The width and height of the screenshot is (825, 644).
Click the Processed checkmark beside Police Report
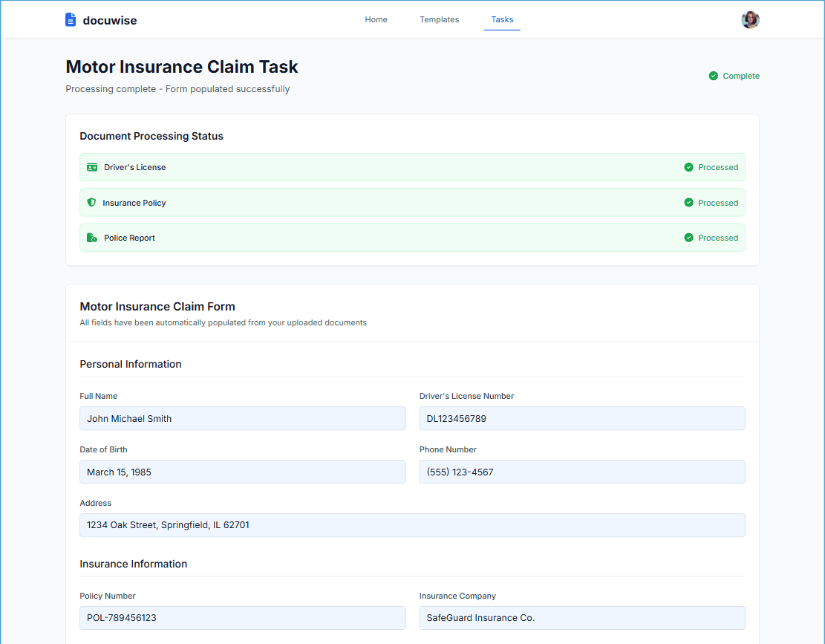coord(689,238)
